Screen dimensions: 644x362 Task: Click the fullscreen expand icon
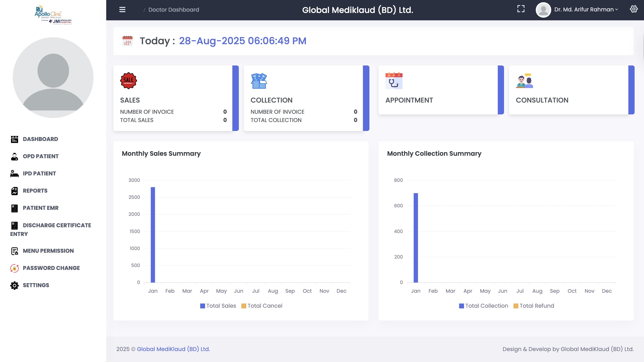click(521, 9)
